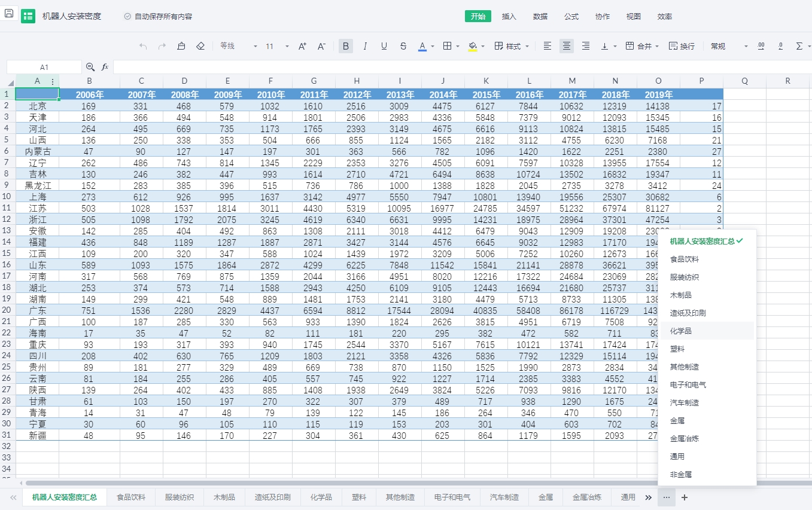This screenshot has width=812, height=510.
Task: Select the format painter tool
Action: (181, 46)
